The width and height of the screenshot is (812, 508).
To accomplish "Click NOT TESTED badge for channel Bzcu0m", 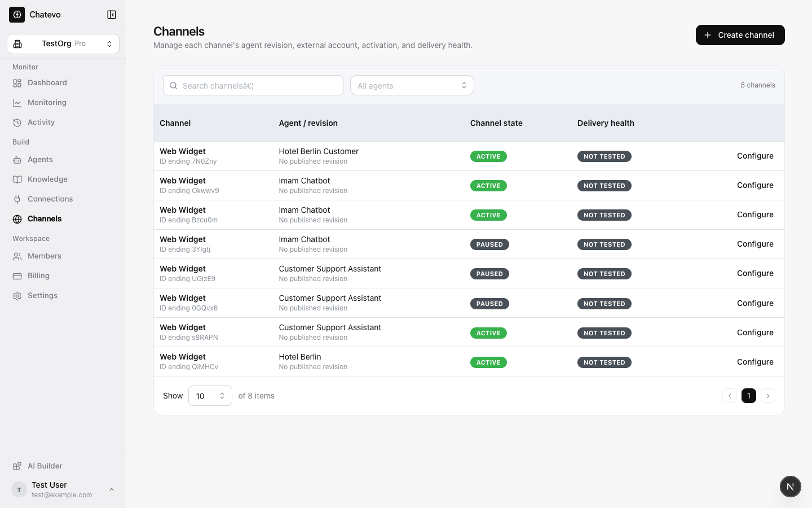I will coord(604,215).
